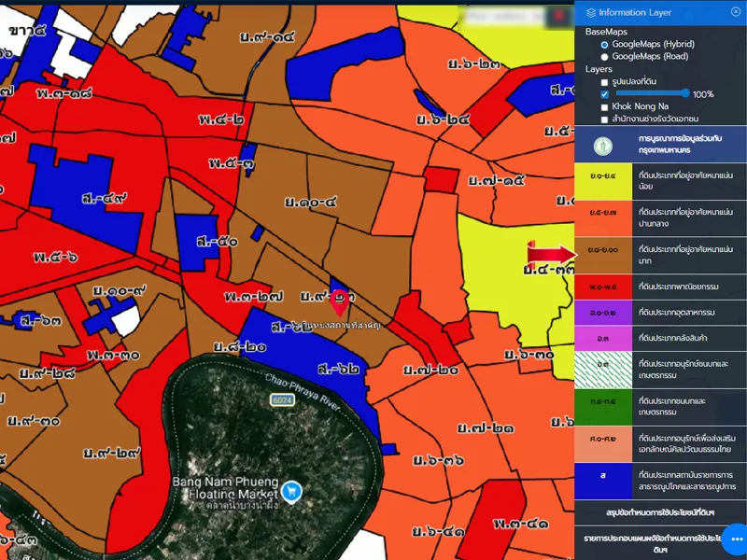
Task: Click the 6024 road number badge
Action: tap(281, 399)
